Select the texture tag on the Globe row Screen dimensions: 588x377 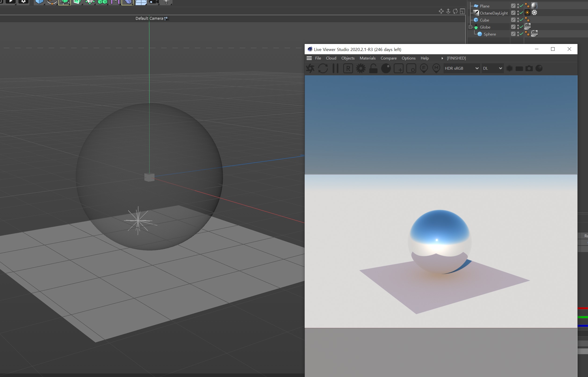tap(527, 26)
